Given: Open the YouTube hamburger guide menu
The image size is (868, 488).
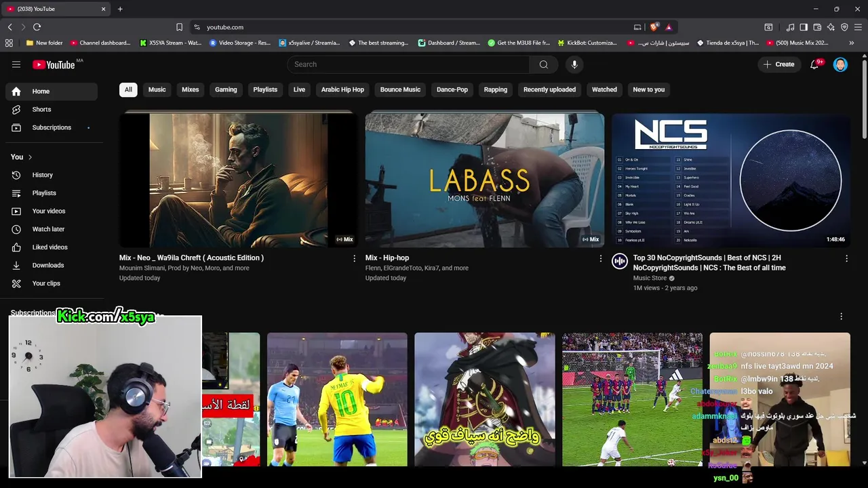Looking at the screenshot, I should pyautogui.click(x=16, y=64).
